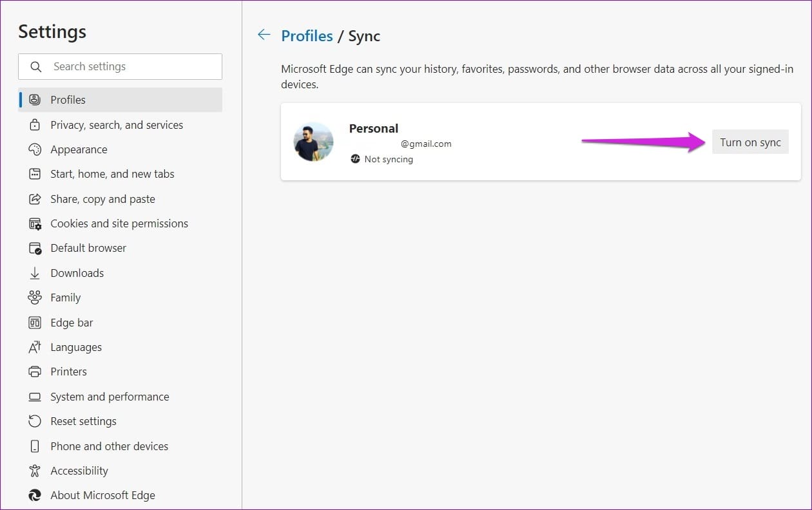Click the Personal profile picture
The width and height of the screenshot is (812, 510).
point(313,141)
